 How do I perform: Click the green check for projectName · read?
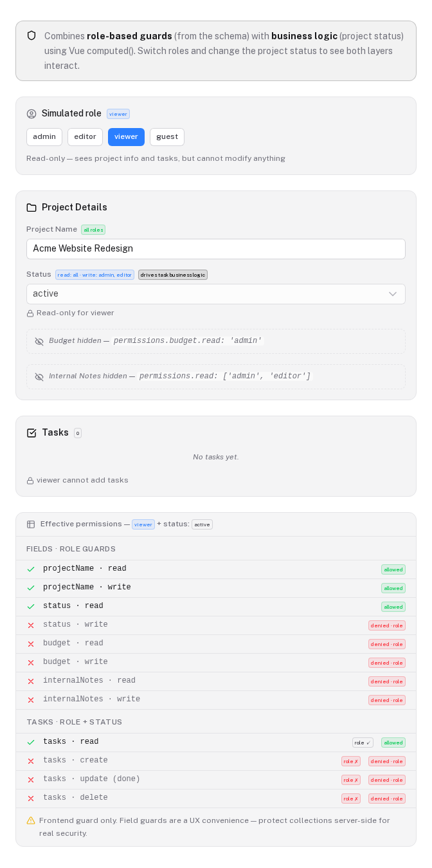click(31, 569)
